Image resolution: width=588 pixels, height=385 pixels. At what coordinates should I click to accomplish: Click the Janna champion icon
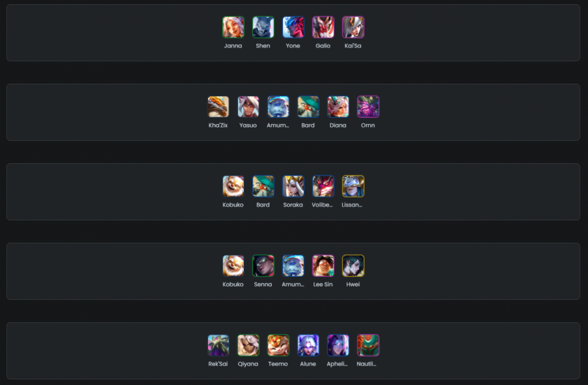point(233,27)
